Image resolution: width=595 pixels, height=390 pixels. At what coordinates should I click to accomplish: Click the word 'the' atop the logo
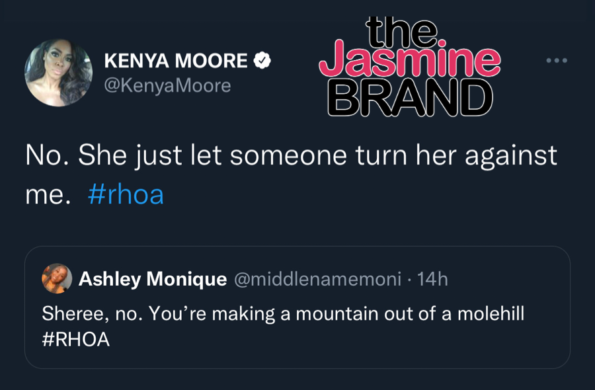point(402,31)
